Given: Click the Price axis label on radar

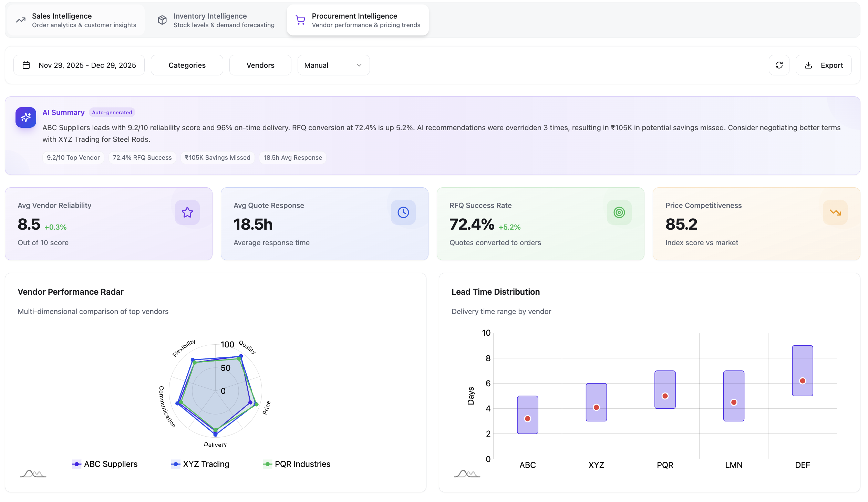Looking at the screenshot, I should click(267, 408).
